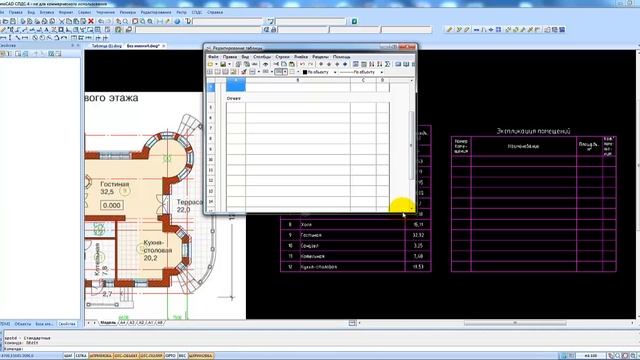Open Ячейки menu in table editor
The image size is (640, 360).
[301, 57]
